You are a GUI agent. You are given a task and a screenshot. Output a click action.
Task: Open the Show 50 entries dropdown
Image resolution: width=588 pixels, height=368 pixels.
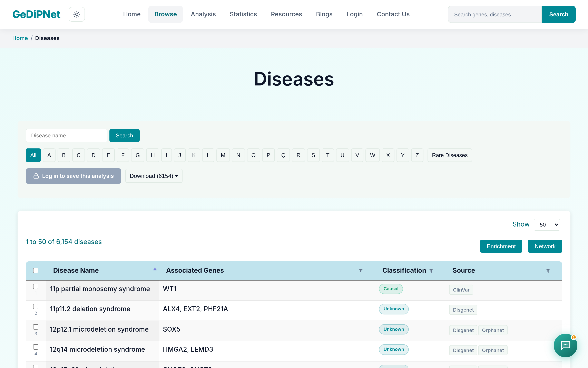click(547, 225)
